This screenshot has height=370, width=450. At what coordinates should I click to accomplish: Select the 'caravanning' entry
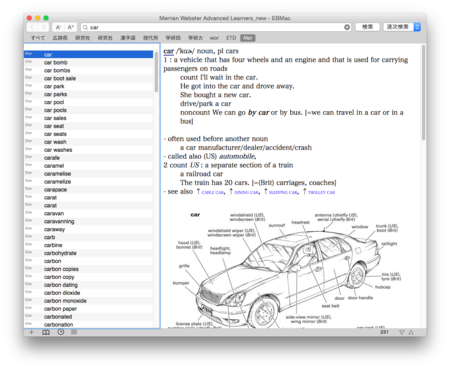click(x=88, y=221)
